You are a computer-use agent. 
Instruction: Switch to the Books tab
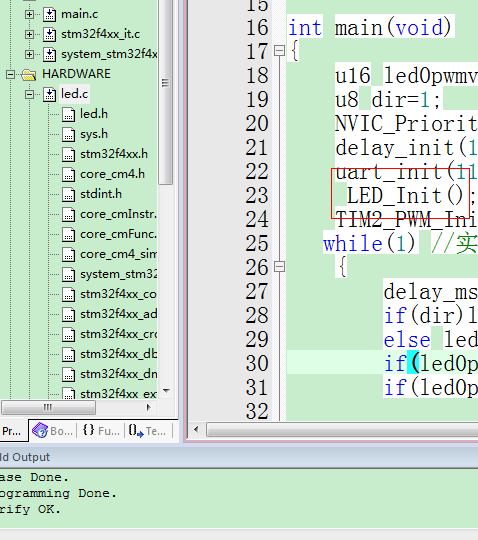coord(53,430)
